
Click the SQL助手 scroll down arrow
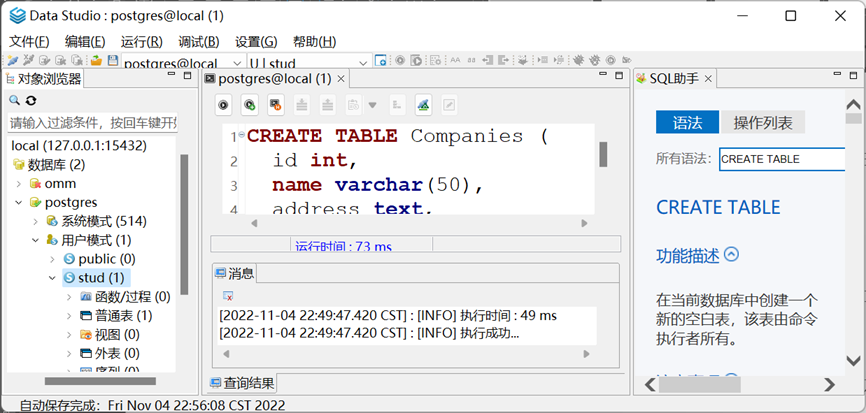point(853,361)
